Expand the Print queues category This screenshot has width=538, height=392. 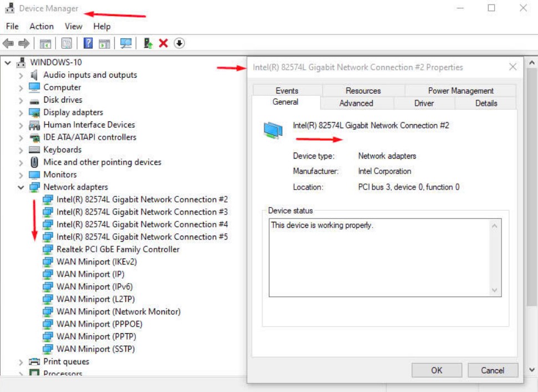pyautogui.click(x=21, y=362)
